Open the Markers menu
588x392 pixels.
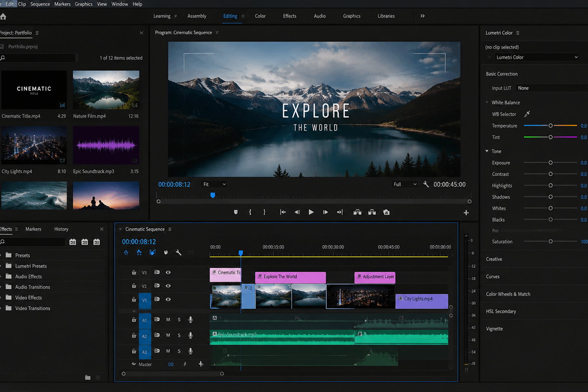(x=62, y=4)
